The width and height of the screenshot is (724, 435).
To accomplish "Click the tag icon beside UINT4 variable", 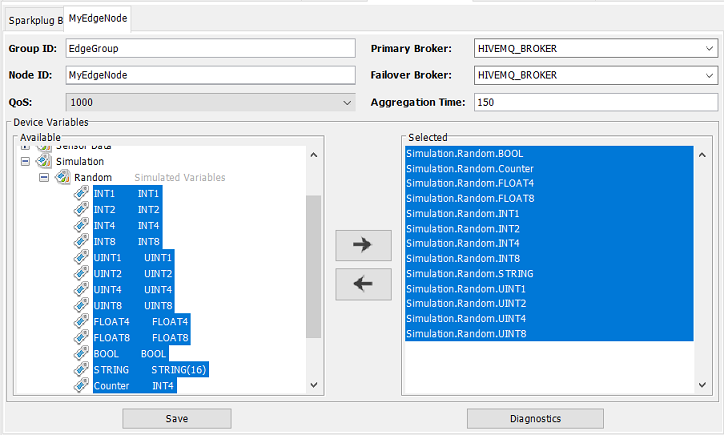I will (82, 289).
